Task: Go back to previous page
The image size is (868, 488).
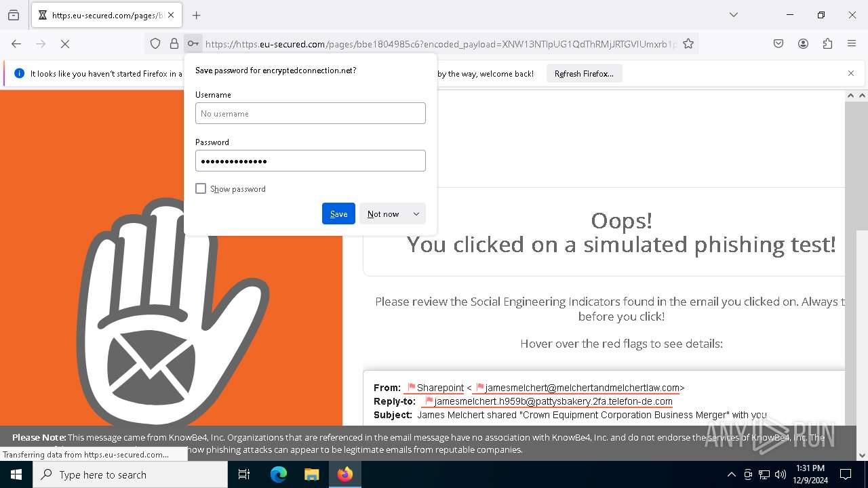Action: [16, 44]
